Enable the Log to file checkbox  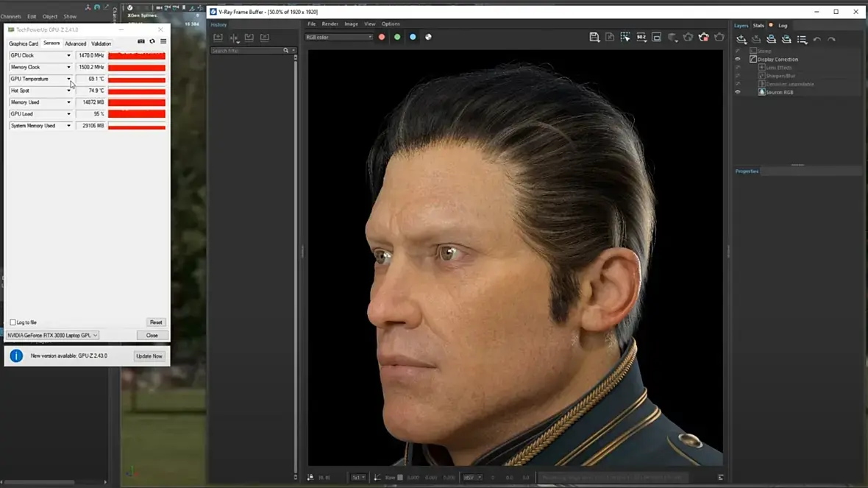(x=13, y=322)
